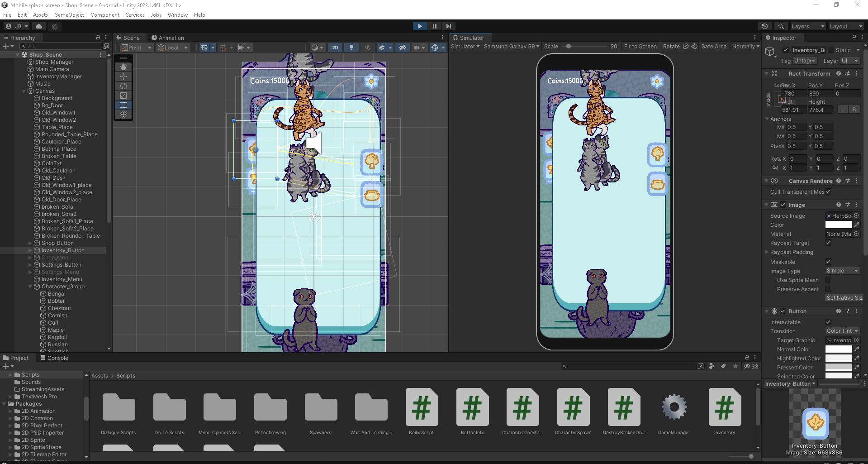This screenshot has height=464, width=868.
Task: Open Cloud services icon
Action: [39, 26]
